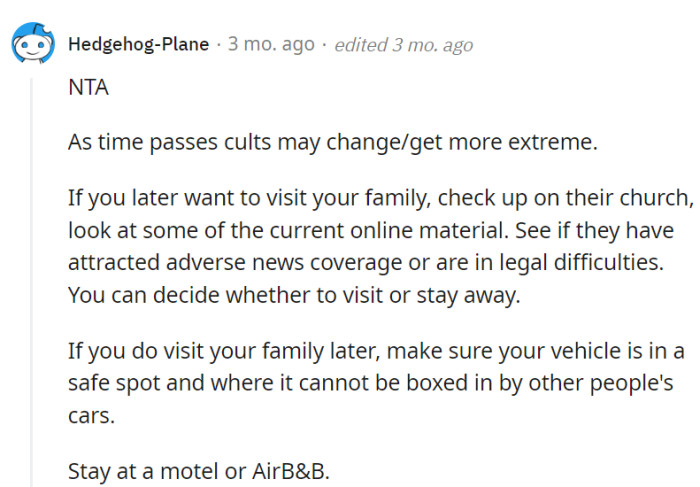Click the word "church" in the comment
This screenshot has height=487, width=700.
(x=657, y=195)
